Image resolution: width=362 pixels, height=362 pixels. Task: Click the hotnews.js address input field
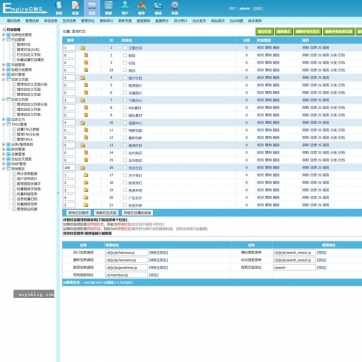pos(126,253)
